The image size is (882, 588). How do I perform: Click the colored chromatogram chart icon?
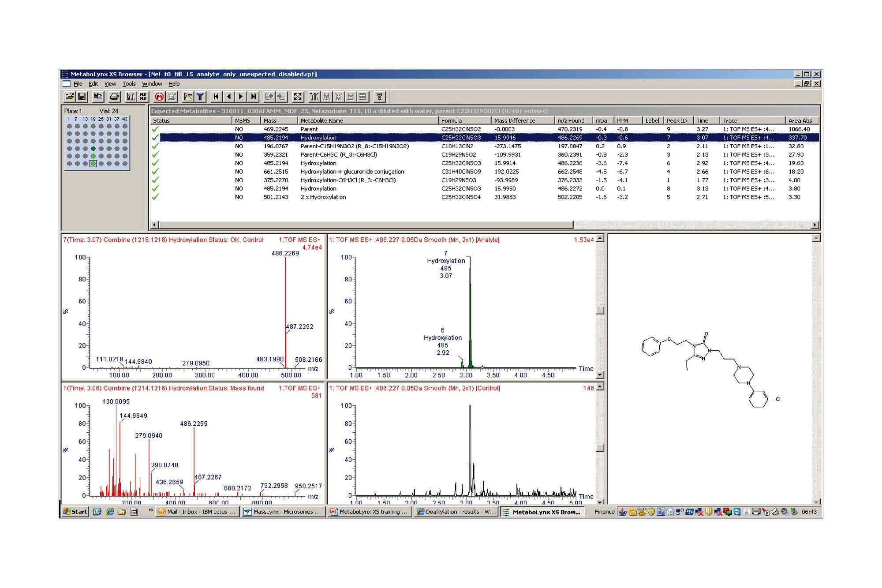click(x=188, y=97)
